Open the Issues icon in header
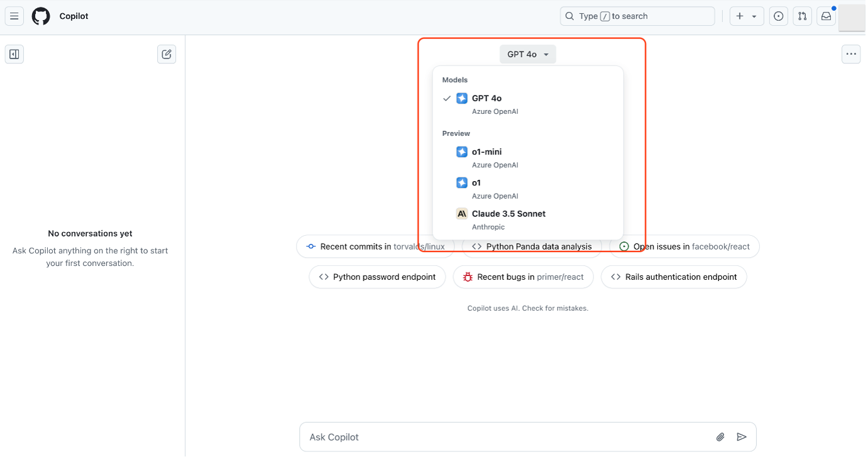The height and width of the screenshot is (459, 868). (779, 16)
